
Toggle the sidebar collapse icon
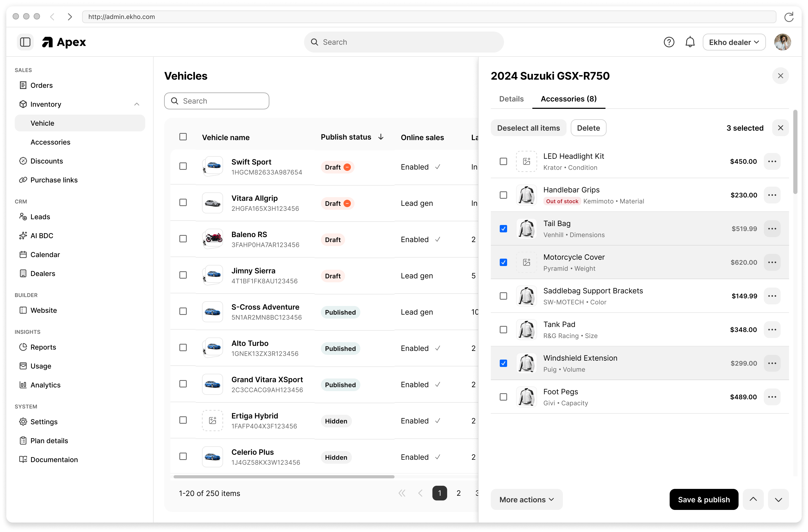tap(25, 42)
